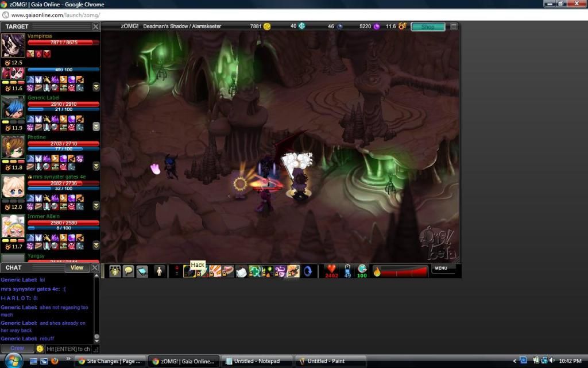The width and height of the screenshot is (588, 368).
Task: Click the Vampiress health bar 7871 / 8675
Action: click(x=63, y=43)
